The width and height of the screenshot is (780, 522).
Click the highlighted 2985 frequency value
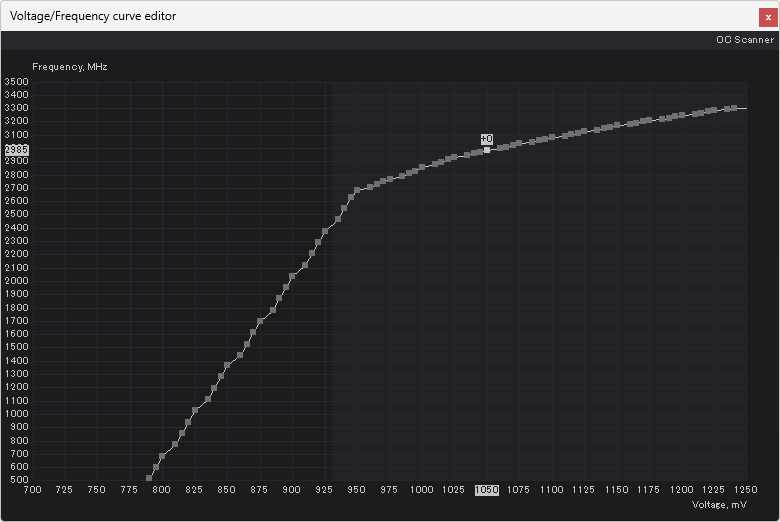(16, 149)
